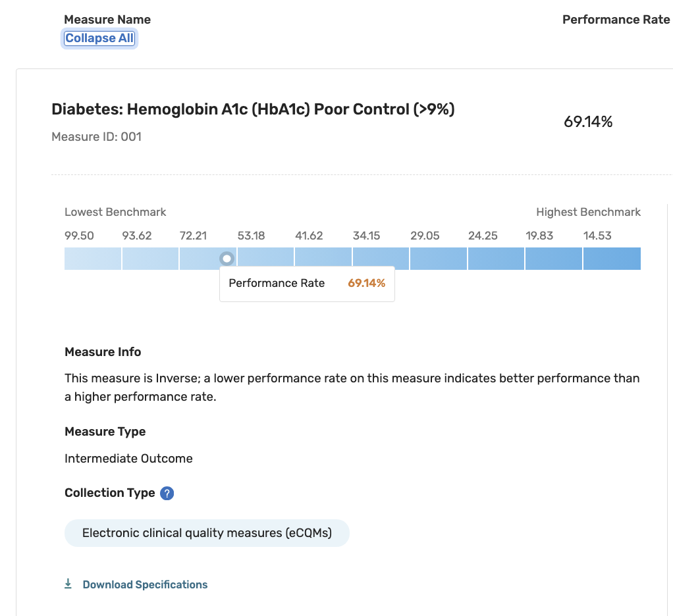The height and width of the screenshot is (616, 673).
Task: Click the 29.05 benchmark bar segment
Action: point(439,259)
